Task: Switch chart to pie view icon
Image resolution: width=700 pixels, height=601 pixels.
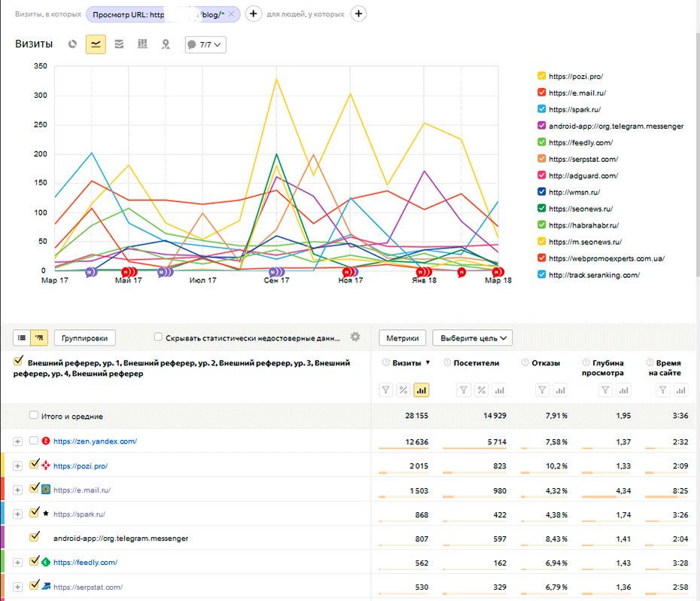Action: point(72,44)
